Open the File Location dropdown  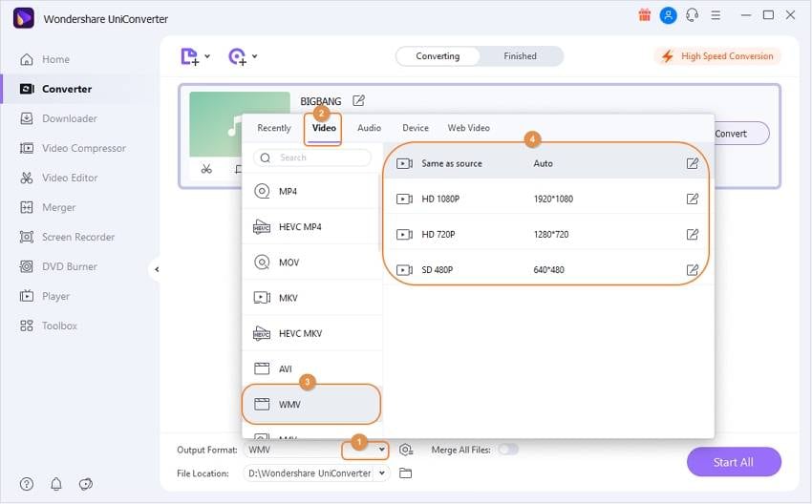tap(382, 472)
